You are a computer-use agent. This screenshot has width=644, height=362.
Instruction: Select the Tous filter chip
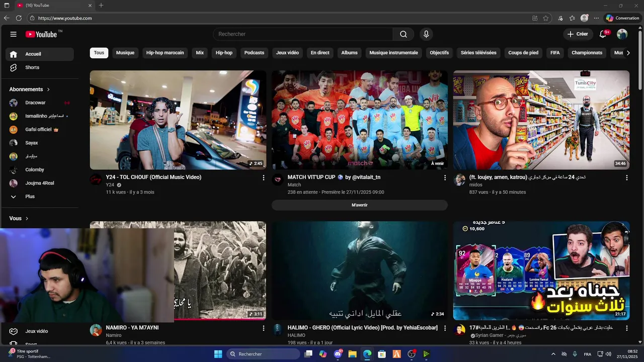click(x=99, y=53)
